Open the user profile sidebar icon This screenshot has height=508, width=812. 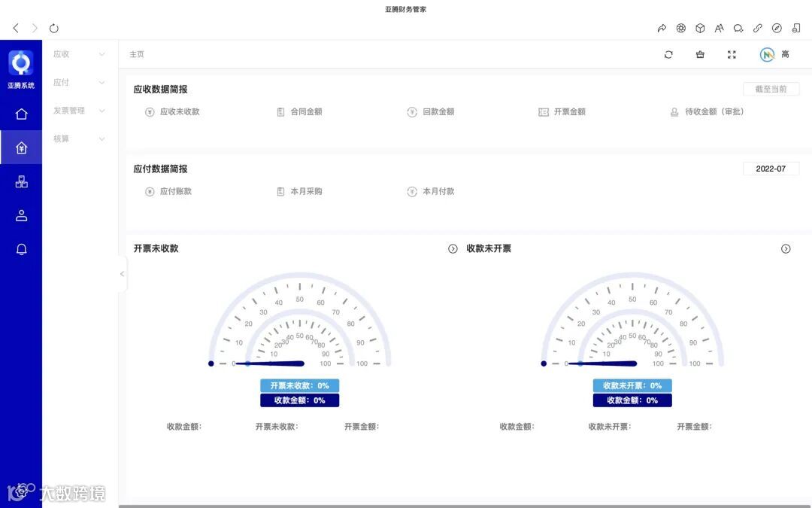[x=21, y=216]
